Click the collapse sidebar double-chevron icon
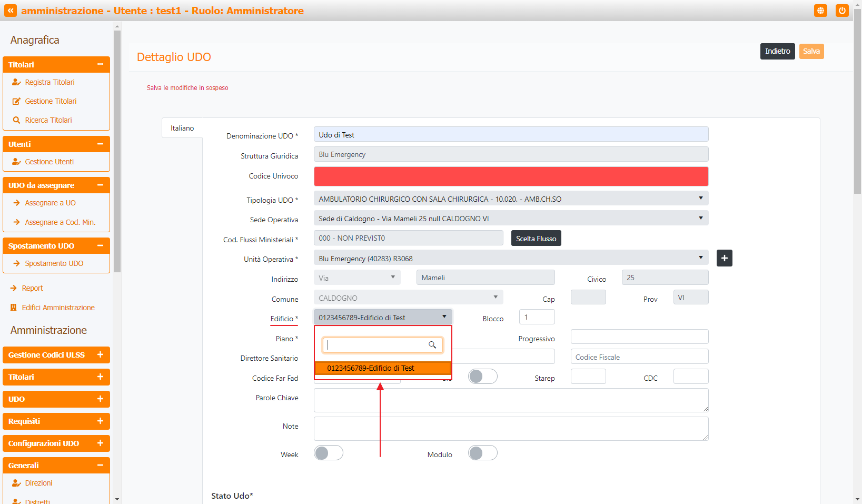The width and height of the screenshot is (862, 504). (11, 11)
